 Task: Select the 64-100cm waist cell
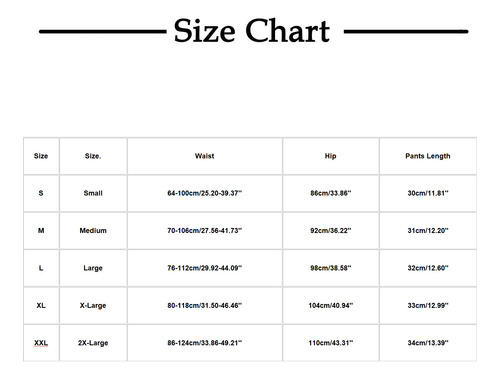205,193
